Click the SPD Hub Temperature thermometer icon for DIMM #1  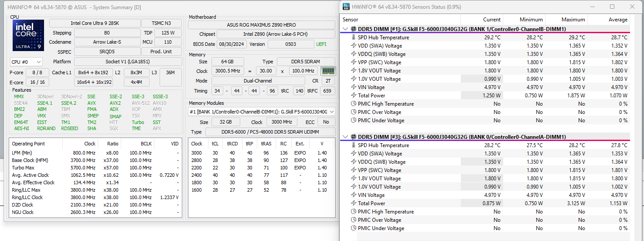click(x=354, y=38)
